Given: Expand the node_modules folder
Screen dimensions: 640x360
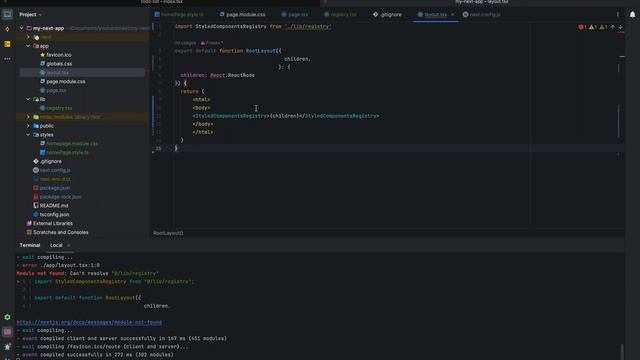Looking at the screenshot, I should click(x=28, y=117).
